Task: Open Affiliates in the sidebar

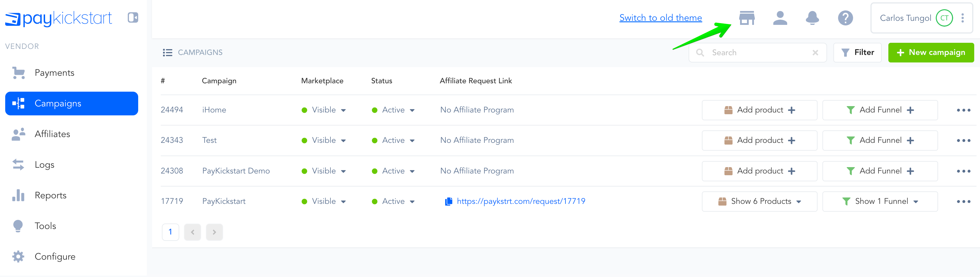Action: [71, 134]
